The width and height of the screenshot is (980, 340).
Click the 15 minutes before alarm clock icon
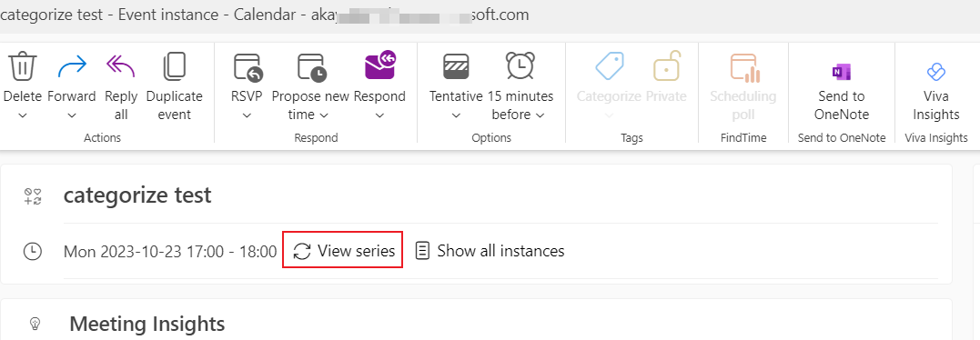[x=520, y=65]
